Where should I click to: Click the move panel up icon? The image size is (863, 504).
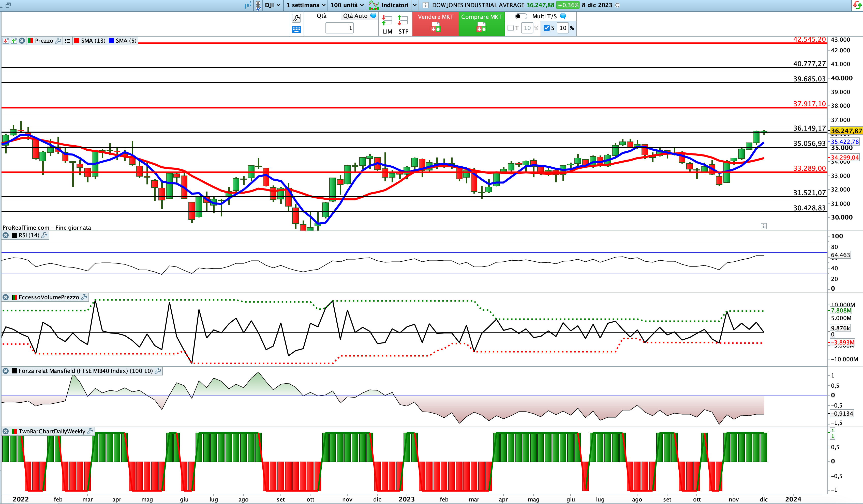tap(14, 41)
